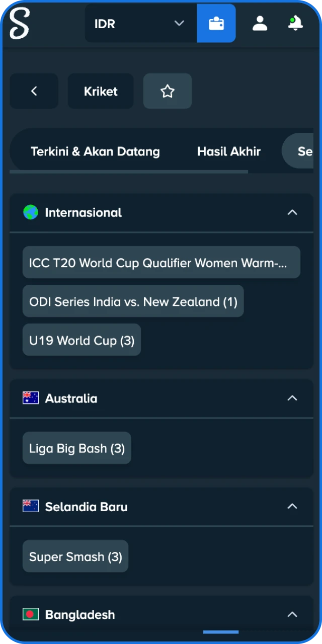The height and width of the screenshot is (644, 322).
Task: Collapse the Australia section
Action: point(292,398)
